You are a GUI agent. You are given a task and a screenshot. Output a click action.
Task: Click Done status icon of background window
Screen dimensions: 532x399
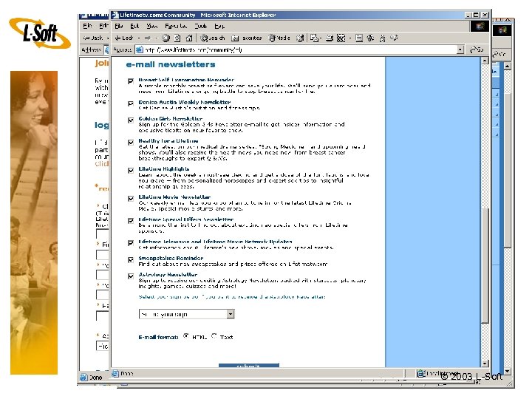[83, 377]
